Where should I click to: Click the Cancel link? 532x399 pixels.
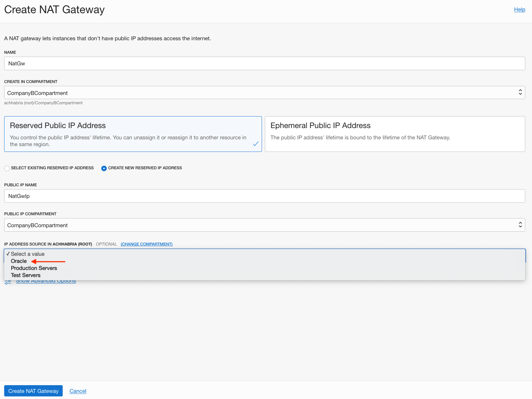pyautogui.click(x=77, y=391)
